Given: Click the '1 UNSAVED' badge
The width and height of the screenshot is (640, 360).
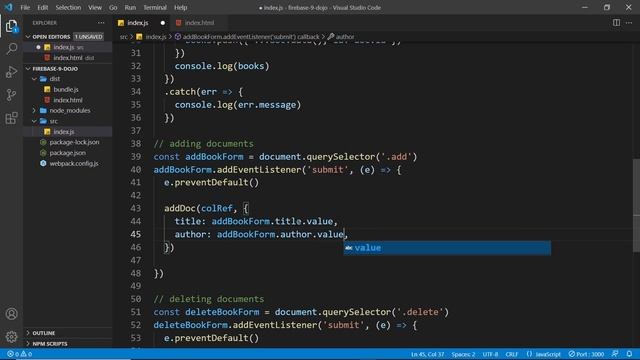Looking at the screenshot, I should (89, 37).
